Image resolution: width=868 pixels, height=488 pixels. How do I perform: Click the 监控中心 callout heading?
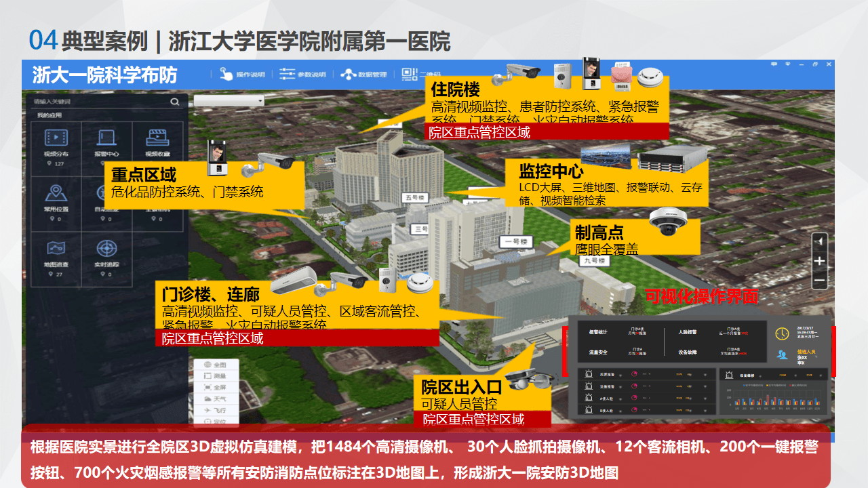click(551, 171)
